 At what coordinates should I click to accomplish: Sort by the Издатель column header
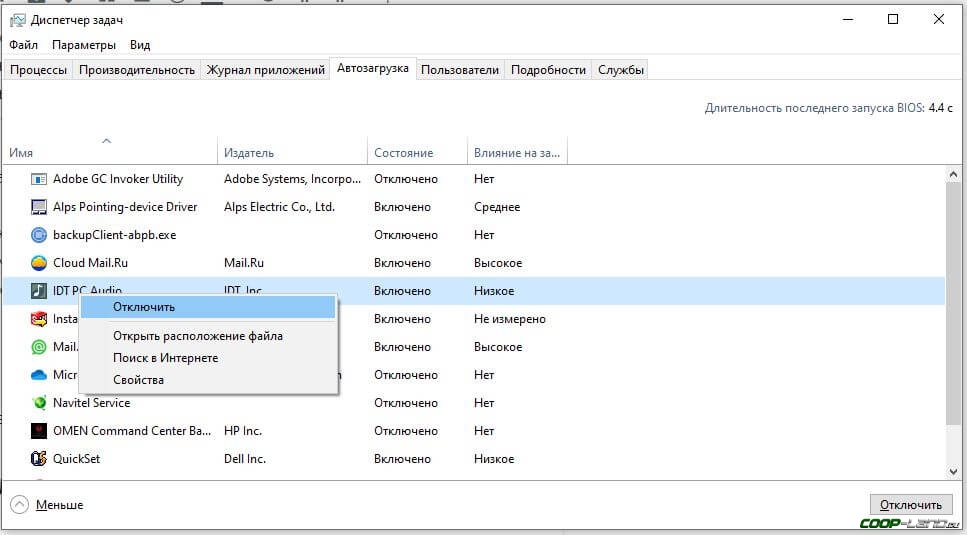[x=292, y=153]
